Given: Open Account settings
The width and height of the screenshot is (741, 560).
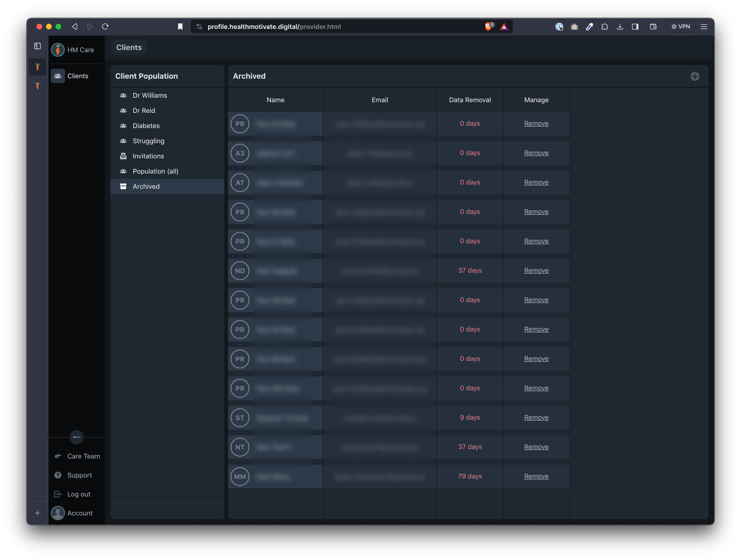Looking at the screenshot, I should click(x=77, y=513).
